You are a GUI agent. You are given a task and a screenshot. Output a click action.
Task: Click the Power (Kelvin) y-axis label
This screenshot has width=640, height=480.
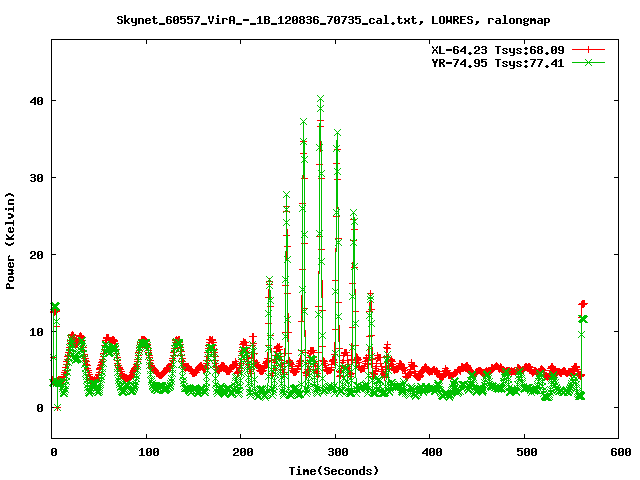[x=10, y=241]
